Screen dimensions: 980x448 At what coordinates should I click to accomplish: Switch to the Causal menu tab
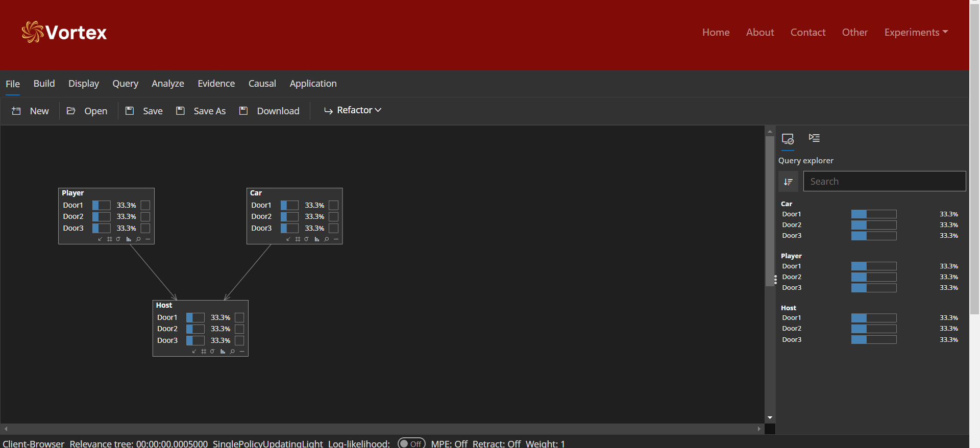click(262, 84)
